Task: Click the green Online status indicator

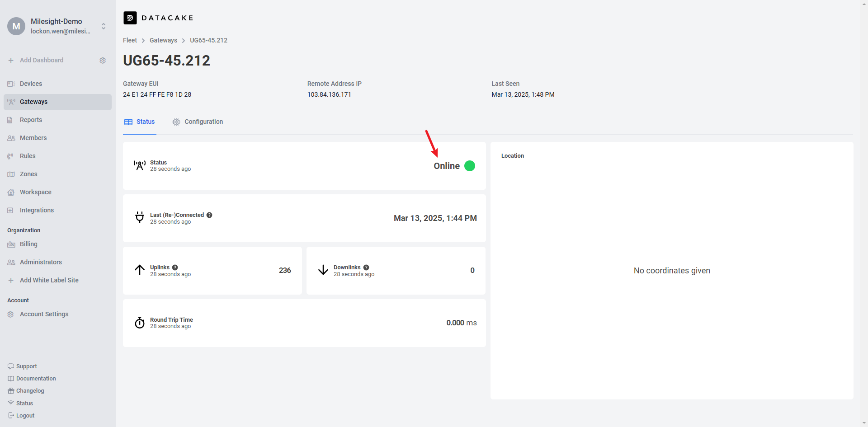Action: tap(470, 166)
